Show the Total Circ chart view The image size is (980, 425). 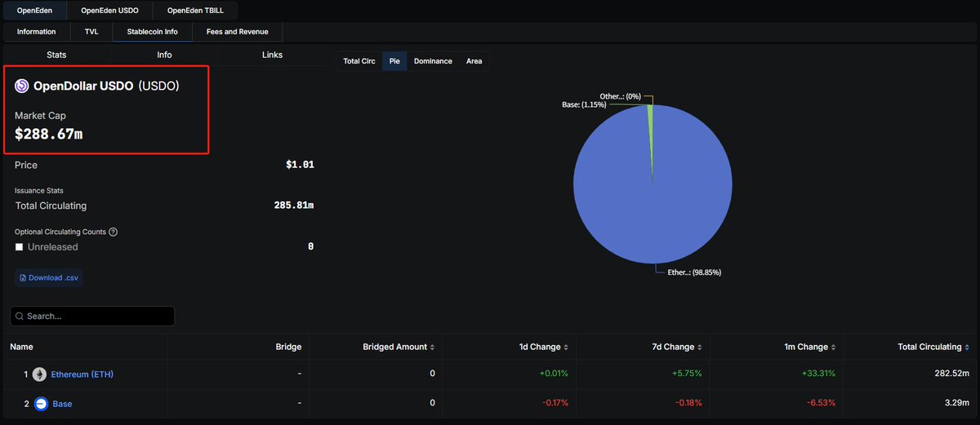[359, 61]
